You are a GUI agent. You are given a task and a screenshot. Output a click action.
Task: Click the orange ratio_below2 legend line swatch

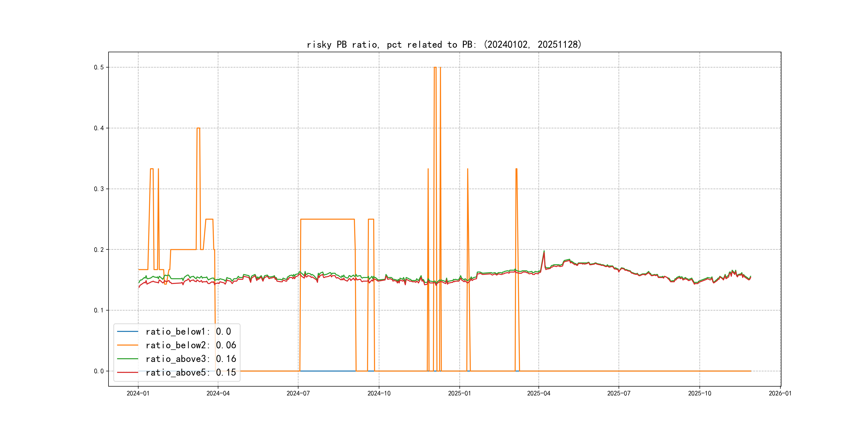tap(127, 345)
